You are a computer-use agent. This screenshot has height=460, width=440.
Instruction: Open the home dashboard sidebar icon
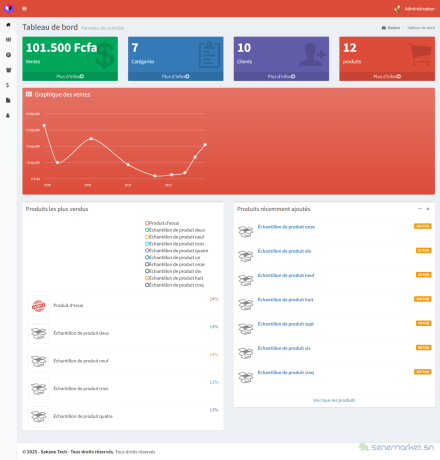coord(8,25)
